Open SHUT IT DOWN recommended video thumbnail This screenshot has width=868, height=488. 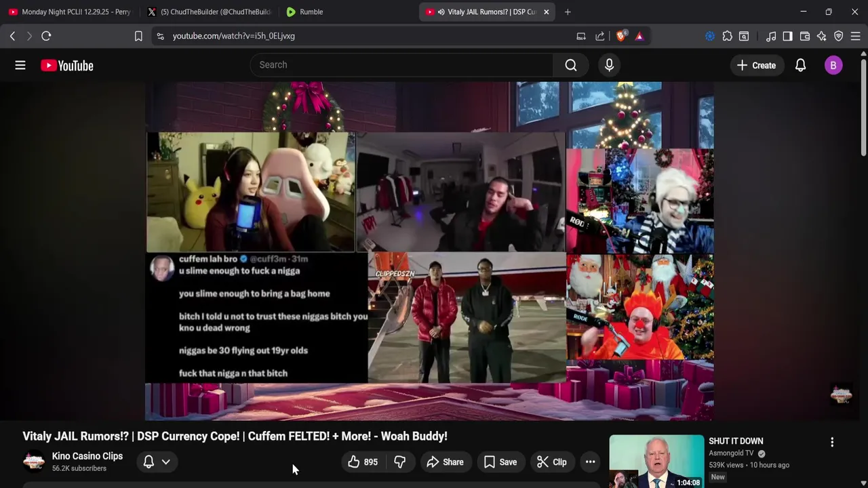[656, 462]
